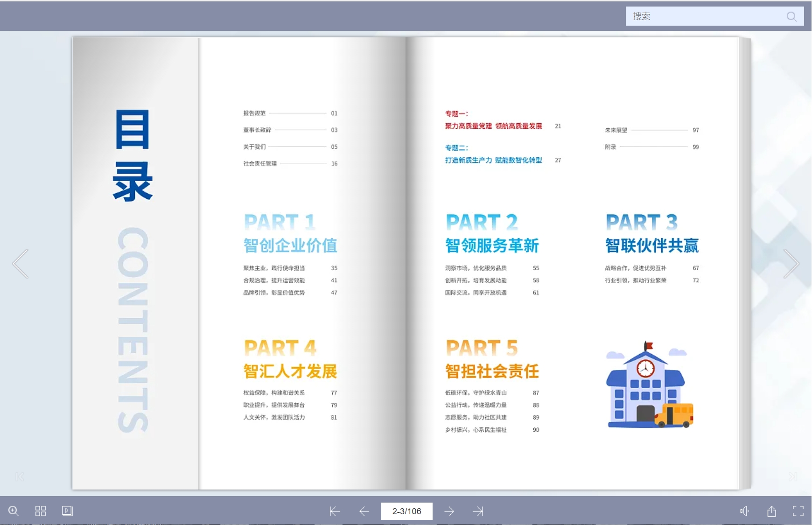Jump to the last page
The image size is (812, 525).
(x=478, y=511)
